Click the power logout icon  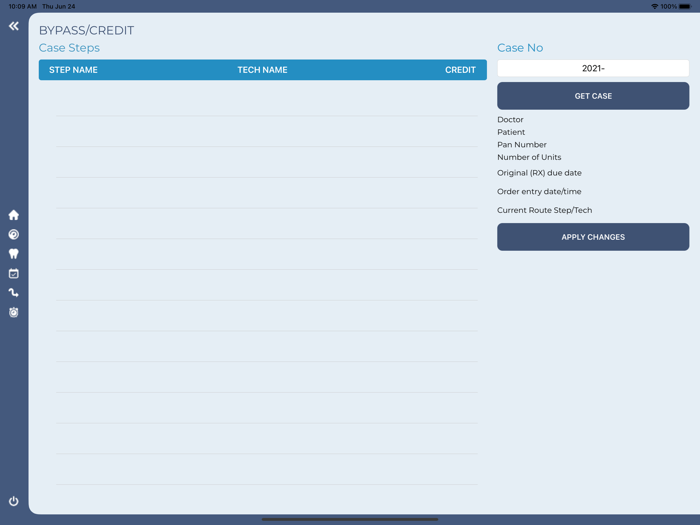point(14,501)
